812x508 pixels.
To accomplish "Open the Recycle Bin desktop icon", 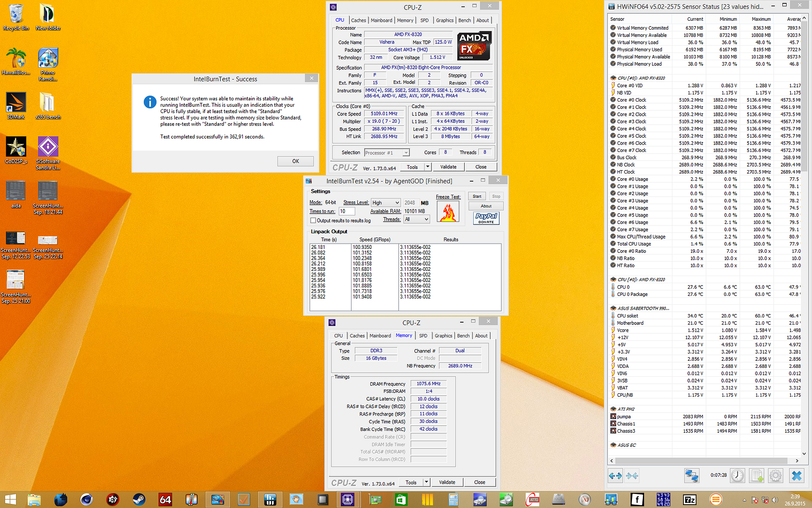I will 16,17.
